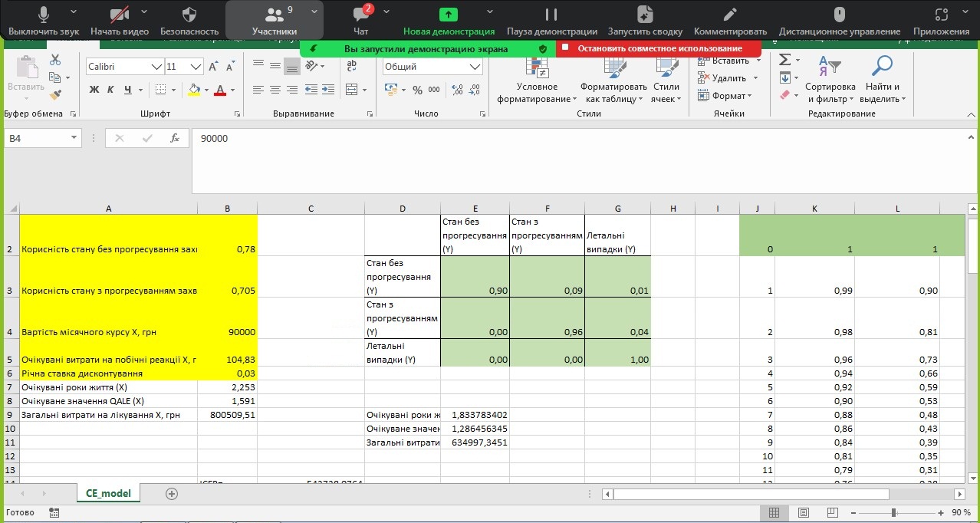
Task: Increase indent in alignment group
Action: (x=330, y=90)
